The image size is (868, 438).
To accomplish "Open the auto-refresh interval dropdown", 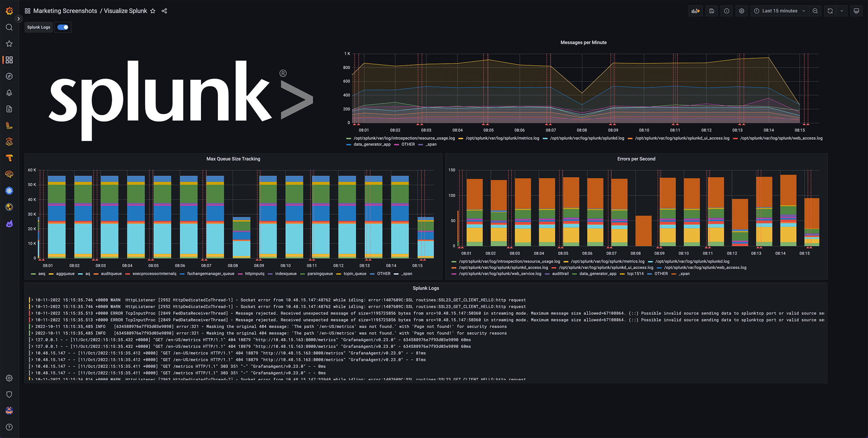I will [x=842, y=11].
